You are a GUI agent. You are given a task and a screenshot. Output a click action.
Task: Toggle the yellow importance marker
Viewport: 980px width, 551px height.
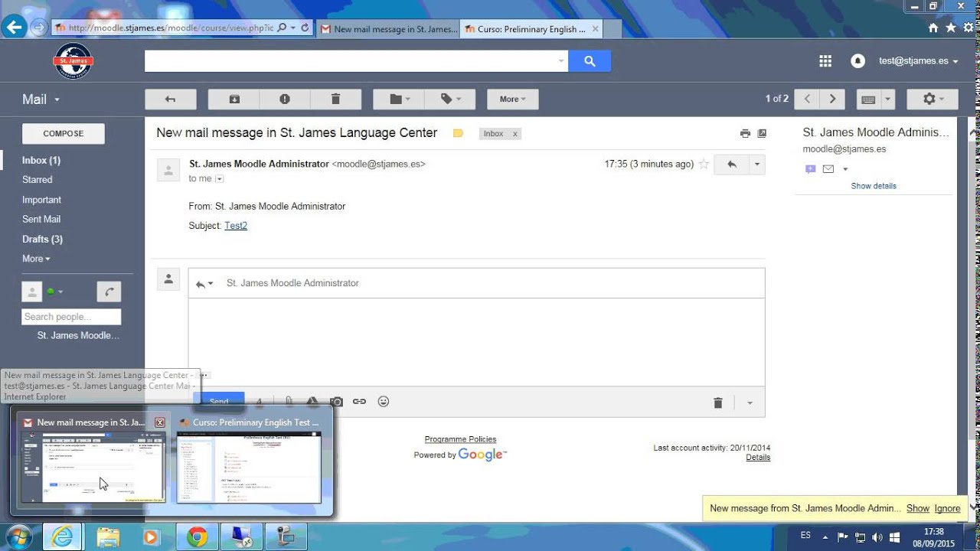[x=458, y=133]
